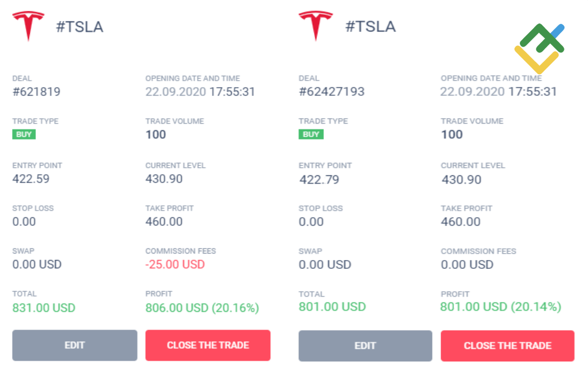Viewport: 588px width, 373px height.
Task: Click the BUY badge in the right card
Action: [311, 134]
